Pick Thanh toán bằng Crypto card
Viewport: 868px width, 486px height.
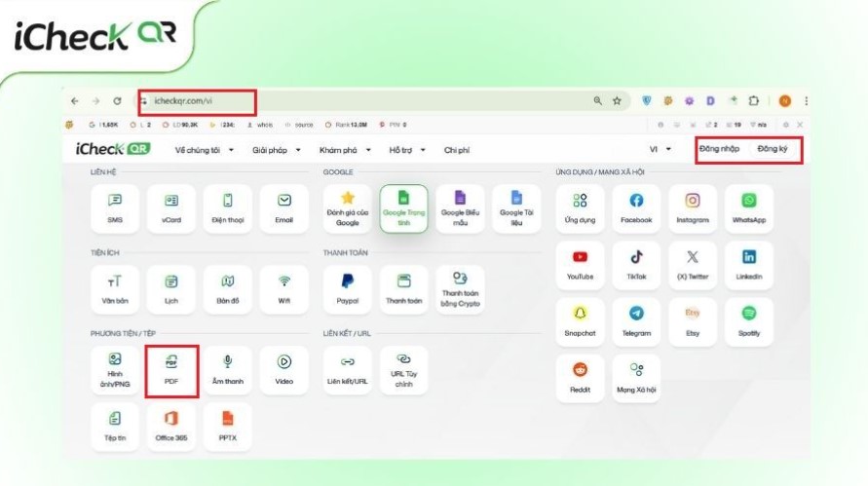pos(460,289)
